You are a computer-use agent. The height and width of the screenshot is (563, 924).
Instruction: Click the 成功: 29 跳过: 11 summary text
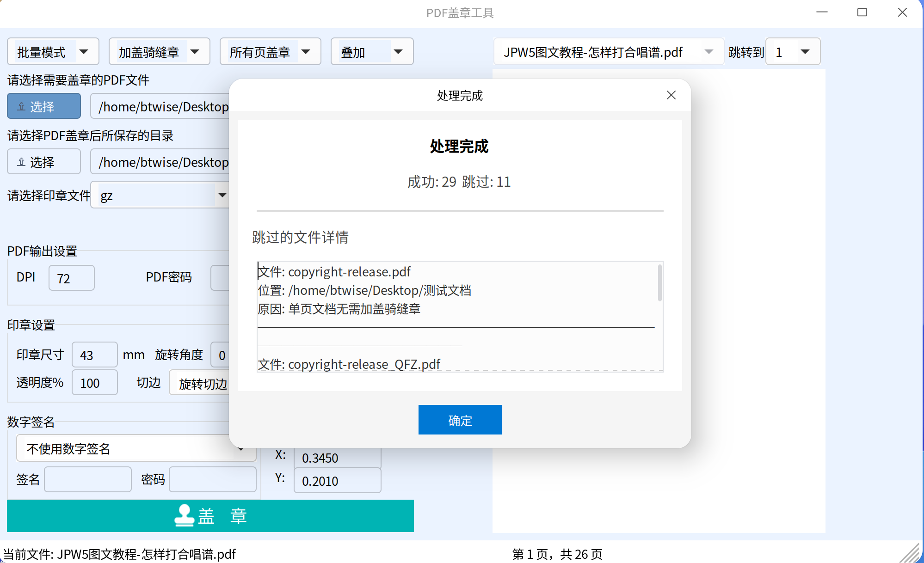(x=459, y=182)
